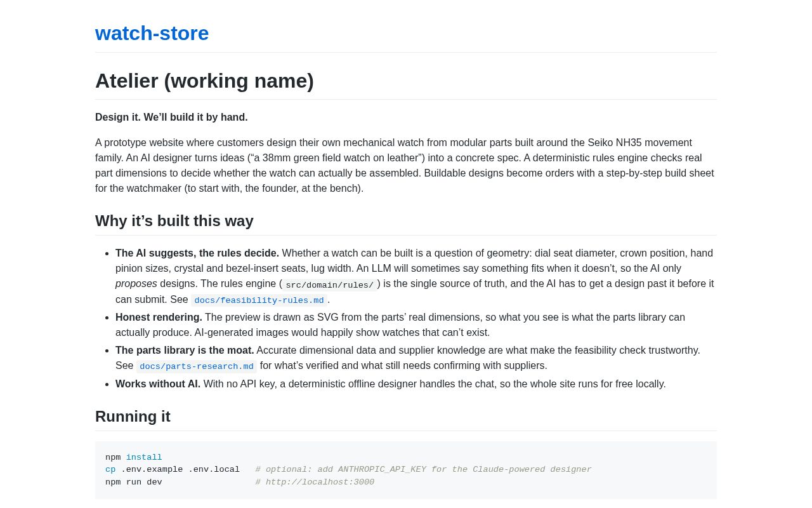Click the intro paragraph about Seiko NH35 movement
812x508 pixels.
[x=406, y=166]
